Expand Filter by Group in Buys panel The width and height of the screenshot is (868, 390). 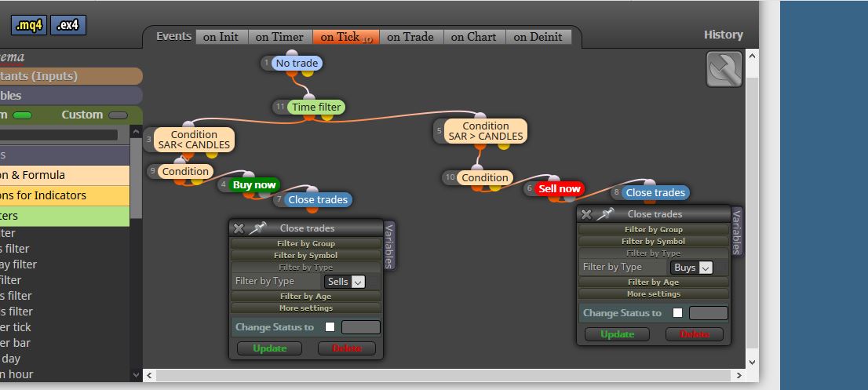tap(653, 230)
